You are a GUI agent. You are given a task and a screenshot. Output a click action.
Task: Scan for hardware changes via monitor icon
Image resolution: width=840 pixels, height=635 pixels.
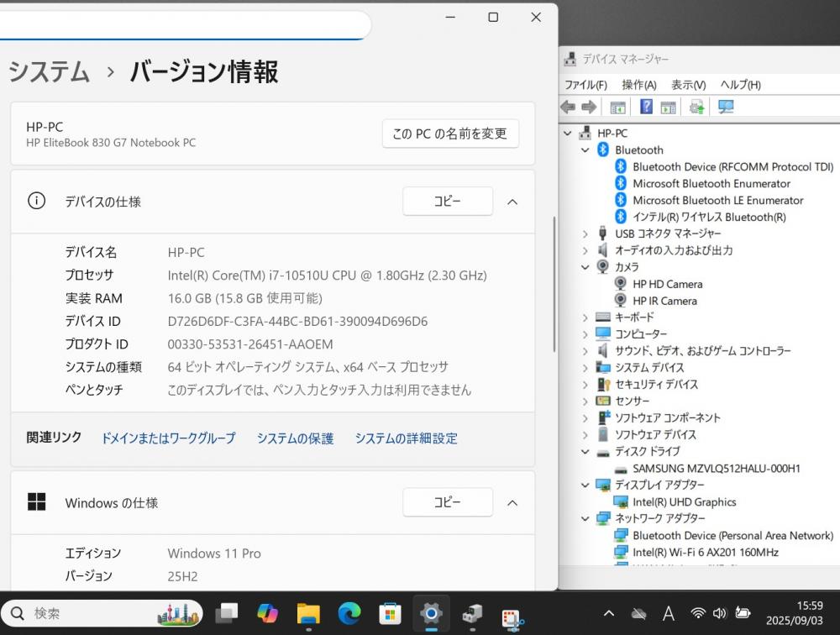tap(726, 108)
